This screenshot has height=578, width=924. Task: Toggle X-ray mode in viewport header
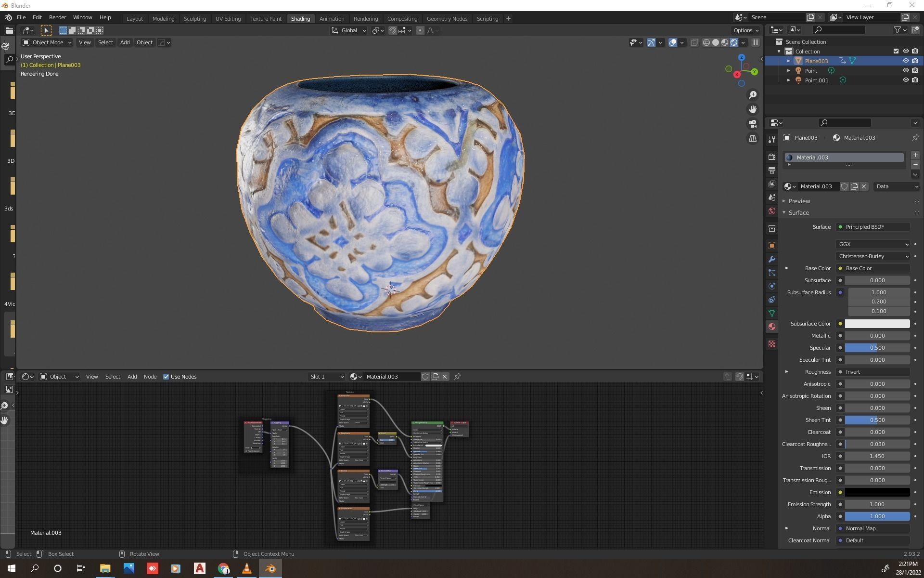click(694, 42)
